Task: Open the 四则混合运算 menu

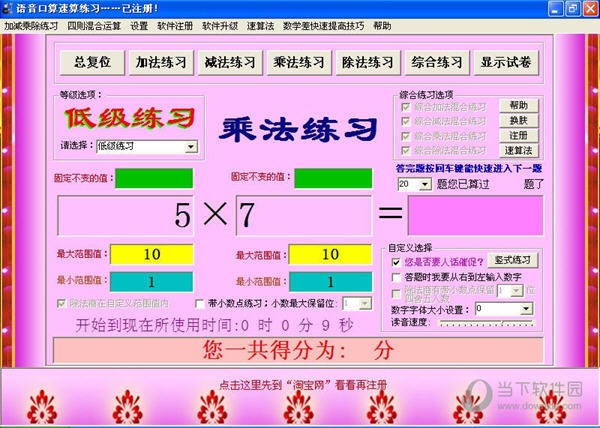Action: [x=94, y=26]
